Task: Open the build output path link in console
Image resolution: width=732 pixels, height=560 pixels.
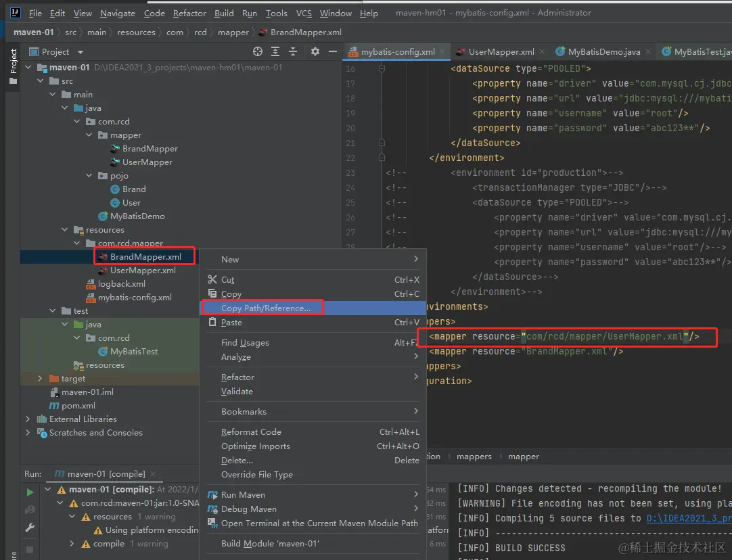Action: 689,518
